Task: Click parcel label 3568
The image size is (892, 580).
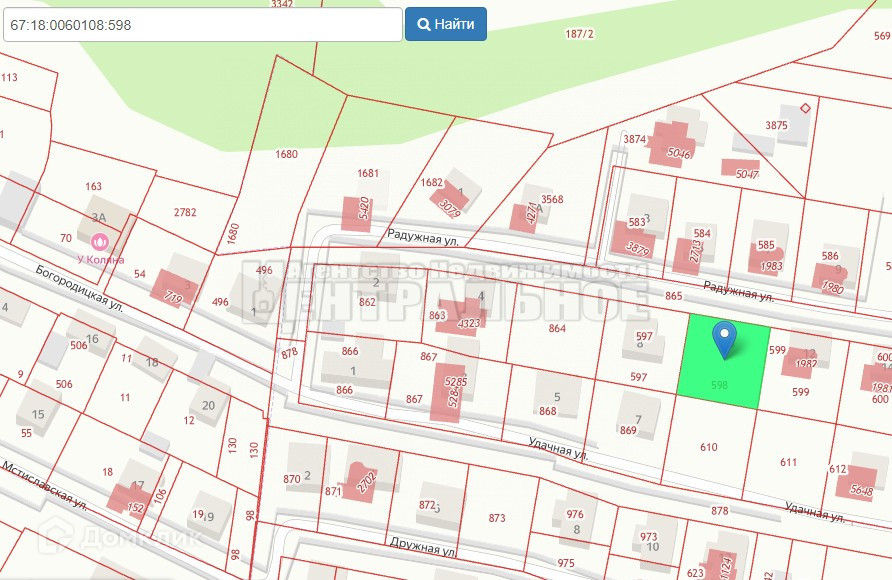Action: (552, 199)
